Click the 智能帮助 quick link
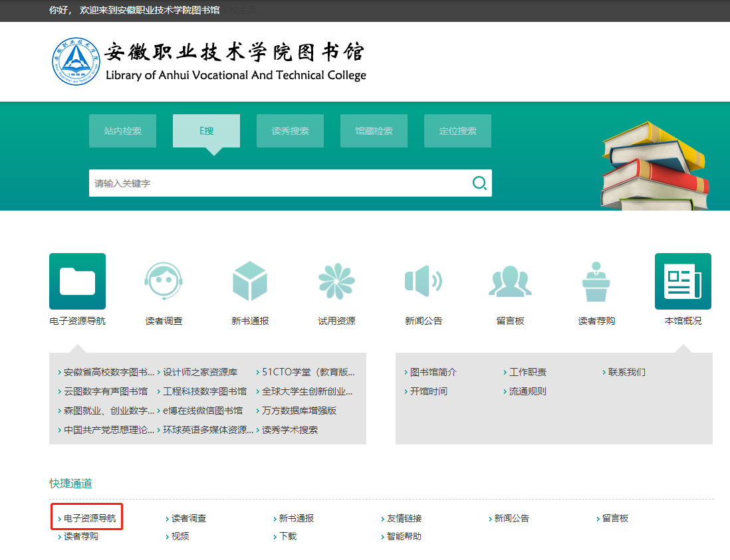This screenshot has width=730, height=560. coord(404,536)
